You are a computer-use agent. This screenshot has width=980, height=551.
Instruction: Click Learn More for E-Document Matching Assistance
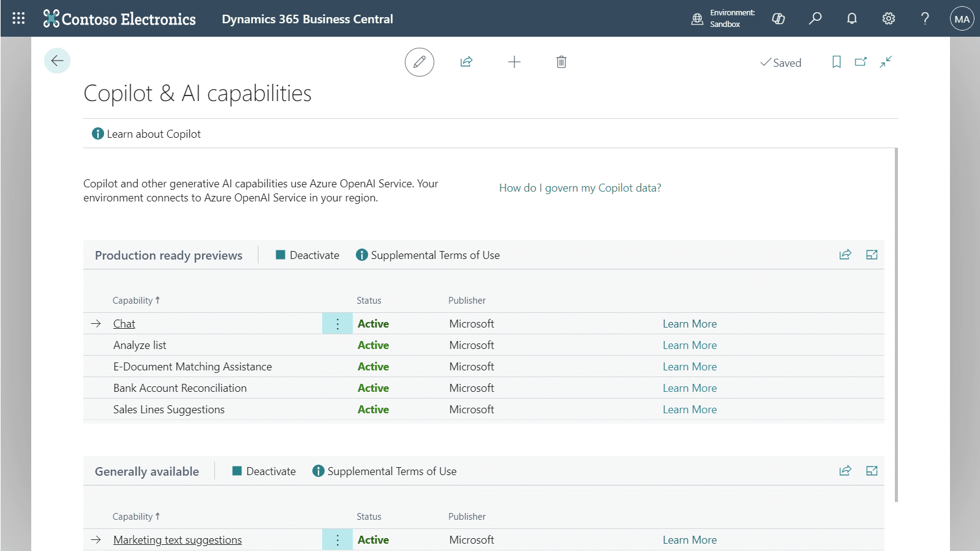(x=690, y=367)
